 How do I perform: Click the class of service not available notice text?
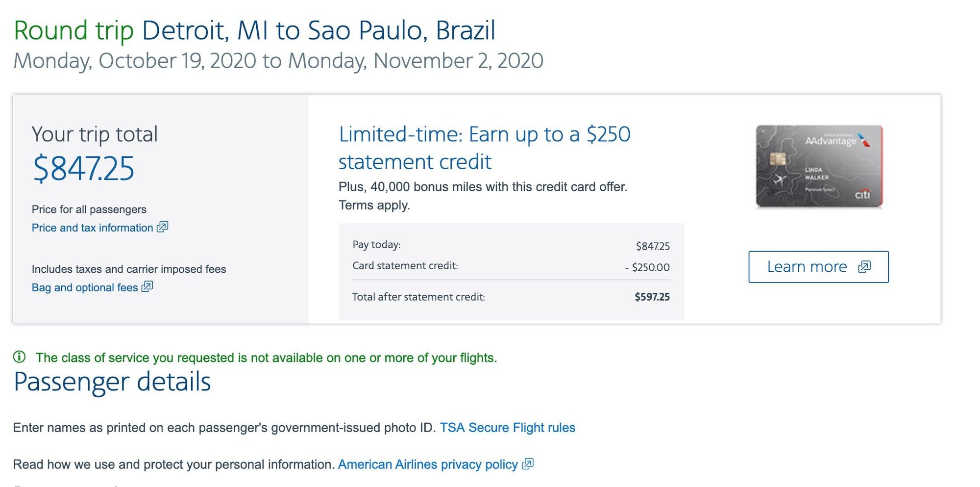(267, 358)
